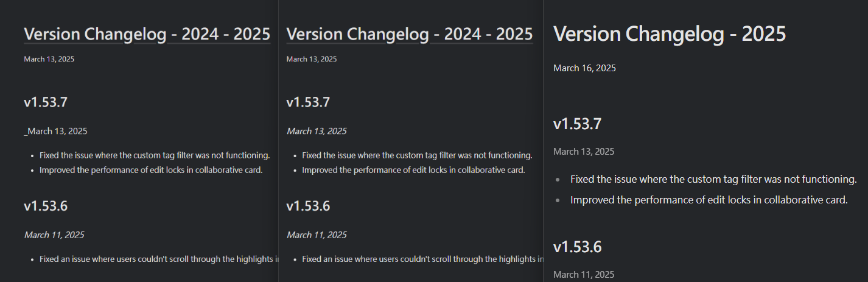This screenshot has height=282, width=868.
Task: Click the edit locks bullet in the middle pane
Action: [x=413, y=170]
